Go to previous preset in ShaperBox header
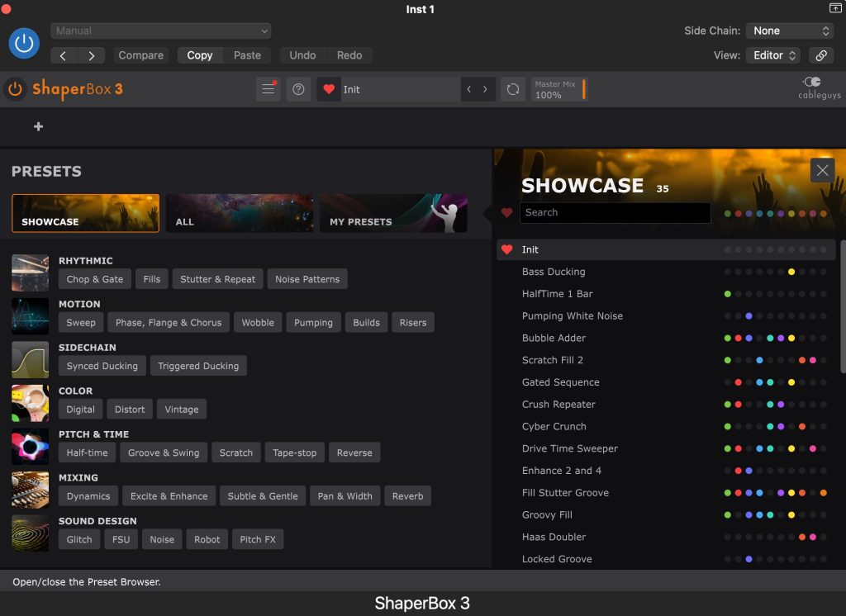Viewport: 846px width, 616px height. pos(469,89)
